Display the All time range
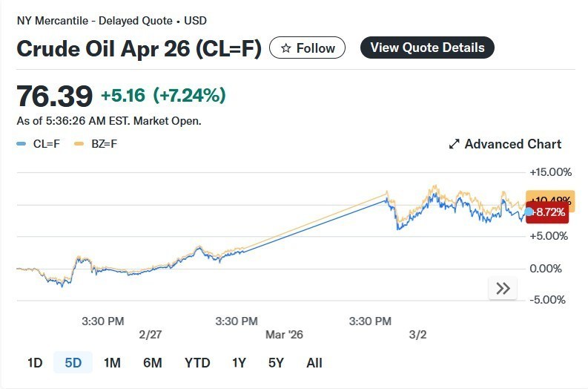The image size is (588, 389). [314, 363]
